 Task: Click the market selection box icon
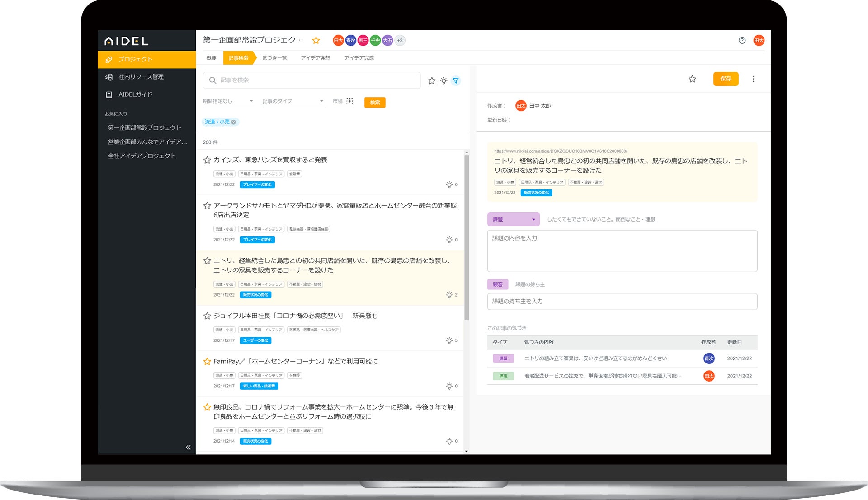pos(350,101)
